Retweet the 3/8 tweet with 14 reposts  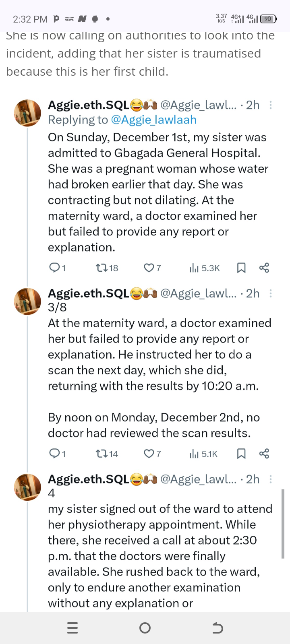click(x=101, y=454)
